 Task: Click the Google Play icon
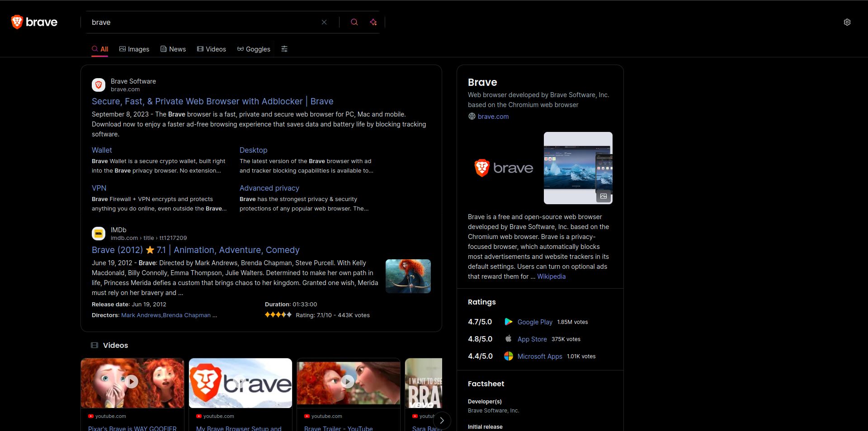point(509,322)
